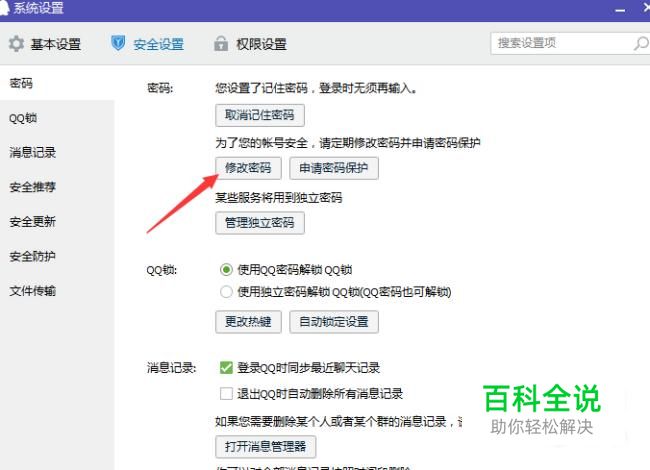
Task: Click the 消息记录: section label
Action: pyautogui.click(x=171, y=367)
